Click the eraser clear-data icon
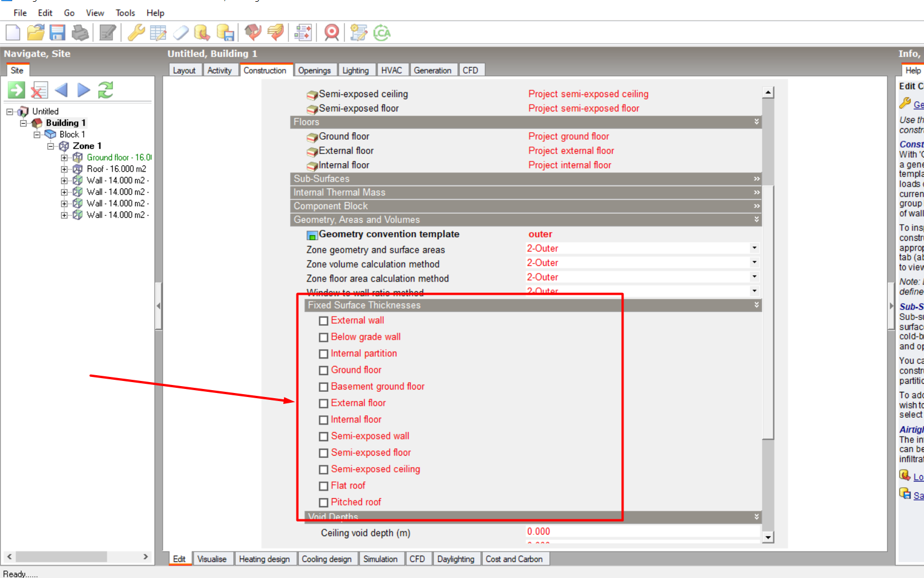 181,33
